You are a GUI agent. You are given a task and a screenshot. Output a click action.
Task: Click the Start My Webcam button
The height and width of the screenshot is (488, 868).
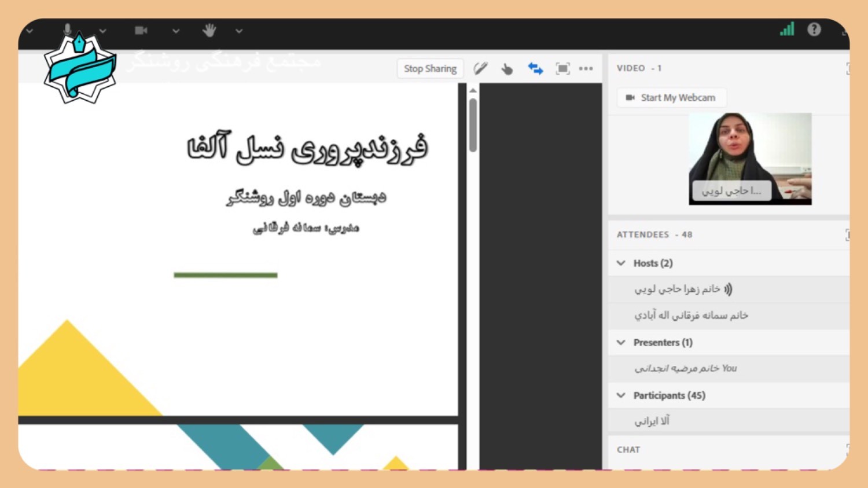point(671,97)
